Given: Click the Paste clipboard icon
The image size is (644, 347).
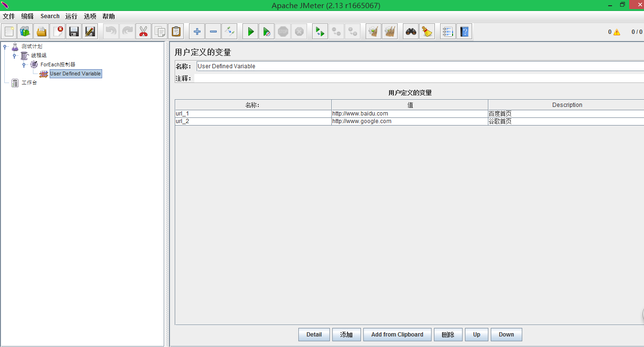Looking at the screenshot, I should click(x=176, y=32).
